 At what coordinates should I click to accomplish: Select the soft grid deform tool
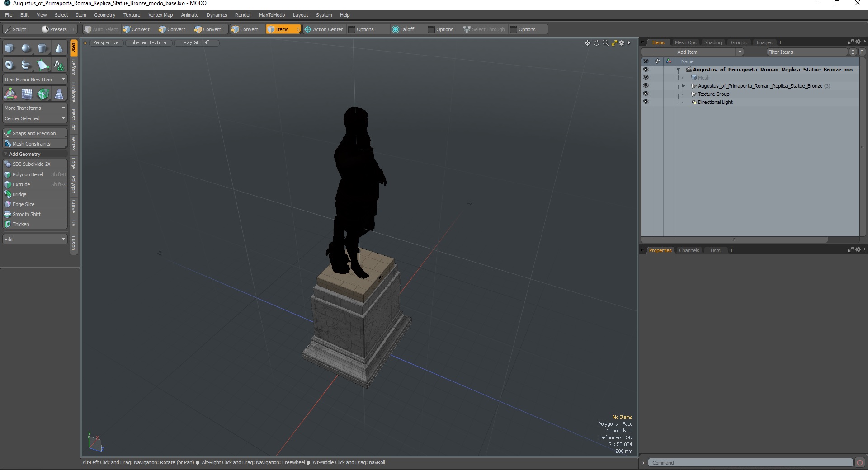27,94
